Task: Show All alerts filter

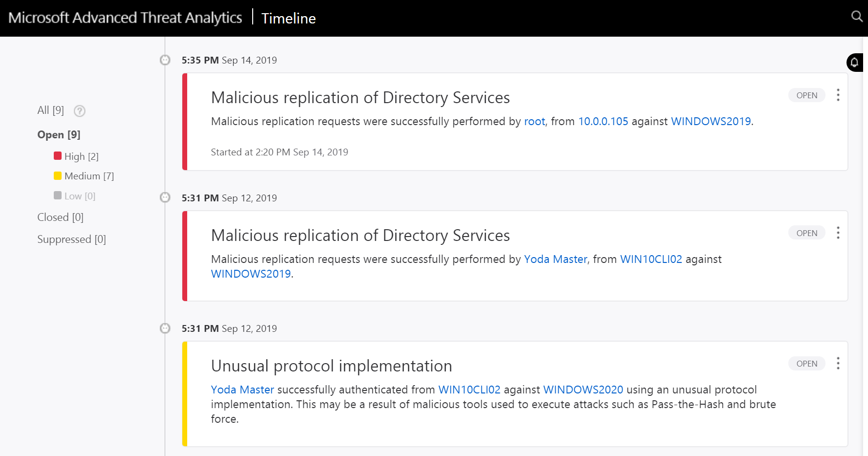Action: [51, 110]
